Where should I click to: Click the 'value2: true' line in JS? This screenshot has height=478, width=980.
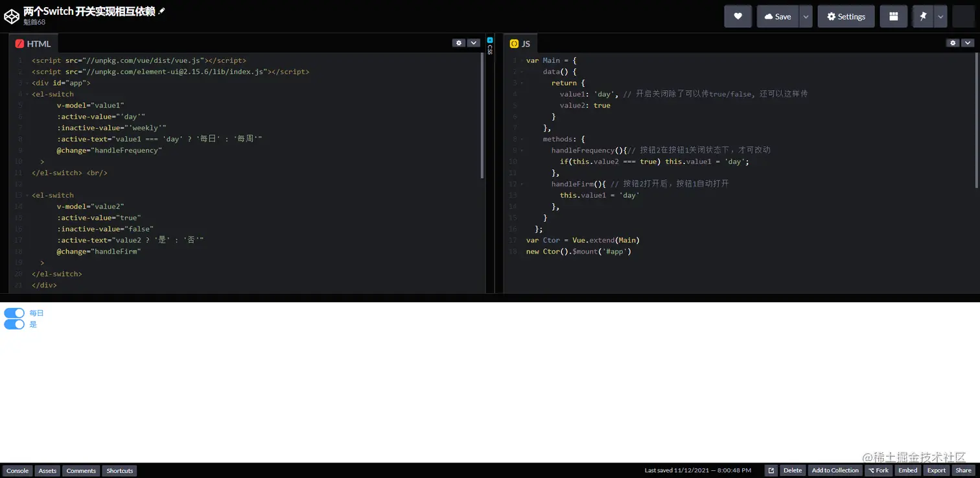pos(585,105)
